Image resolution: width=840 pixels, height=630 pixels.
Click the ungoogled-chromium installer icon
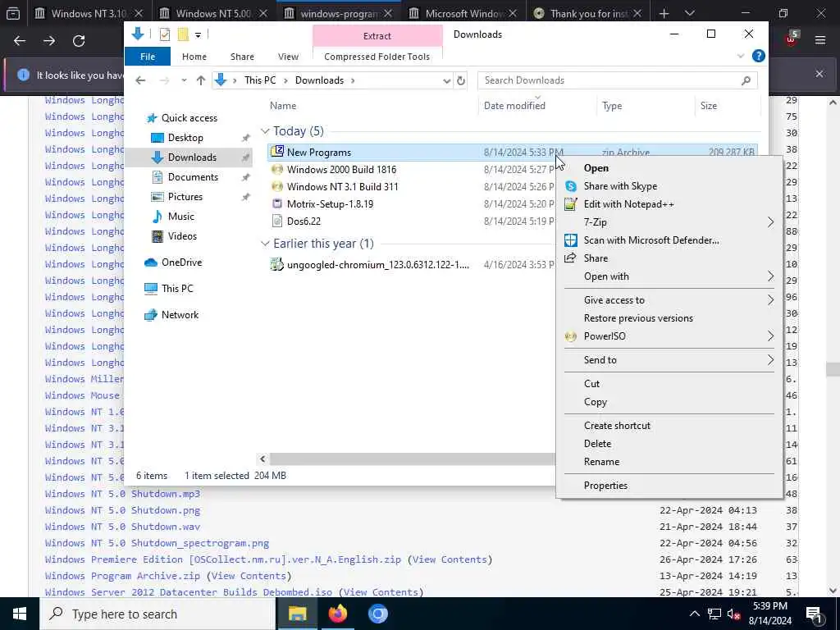[277, 264]
